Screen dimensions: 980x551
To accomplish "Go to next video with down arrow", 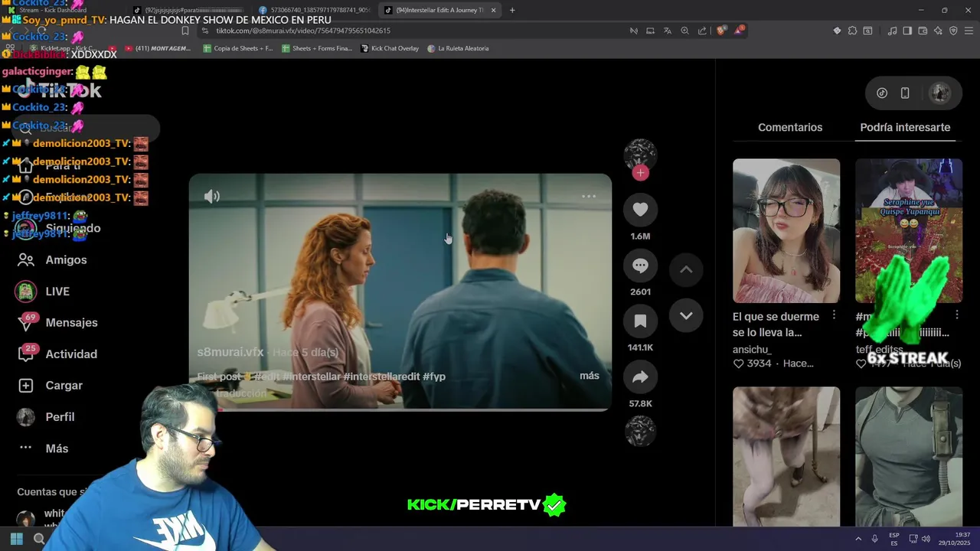I will tap(686, 315).
